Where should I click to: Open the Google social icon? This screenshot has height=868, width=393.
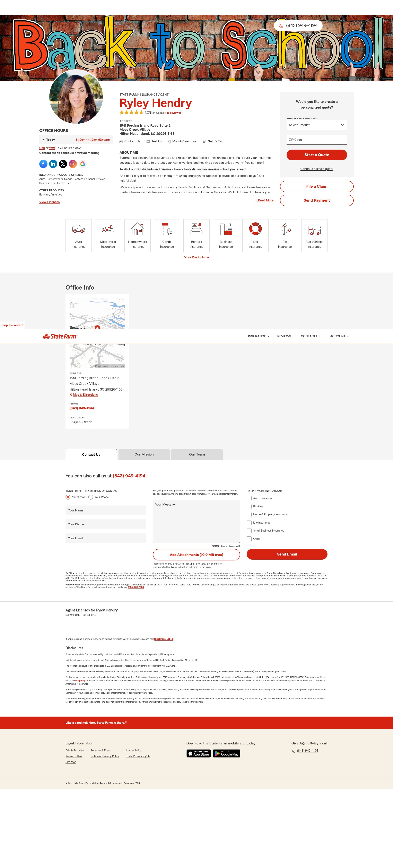(x=82, y=164)
